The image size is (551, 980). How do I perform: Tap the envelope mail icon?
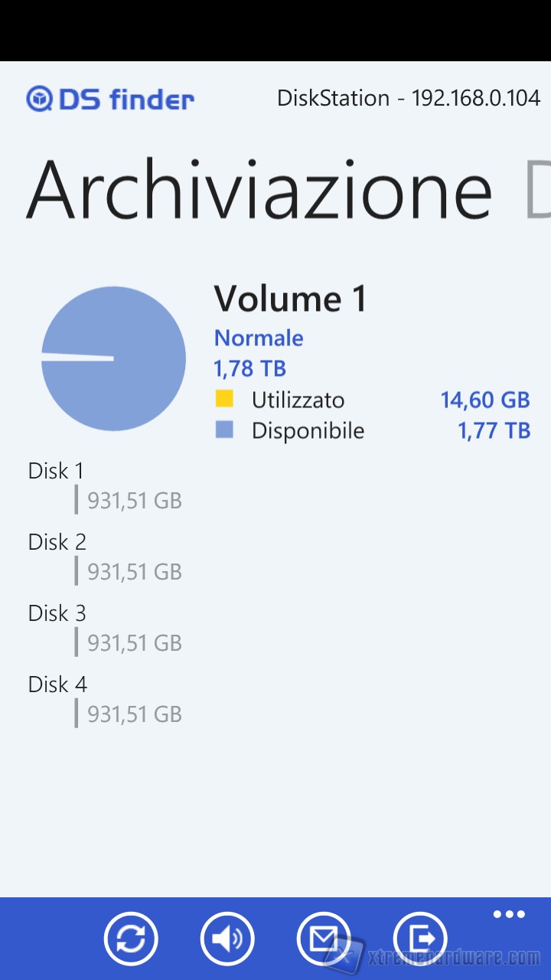coord(324,939)
